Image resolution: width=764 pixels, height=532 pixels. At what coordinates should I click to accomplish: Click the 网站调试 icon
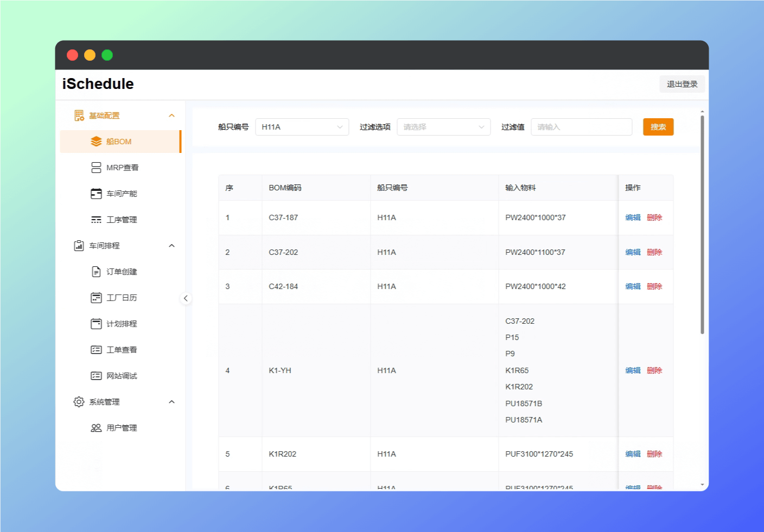[96, 376]
